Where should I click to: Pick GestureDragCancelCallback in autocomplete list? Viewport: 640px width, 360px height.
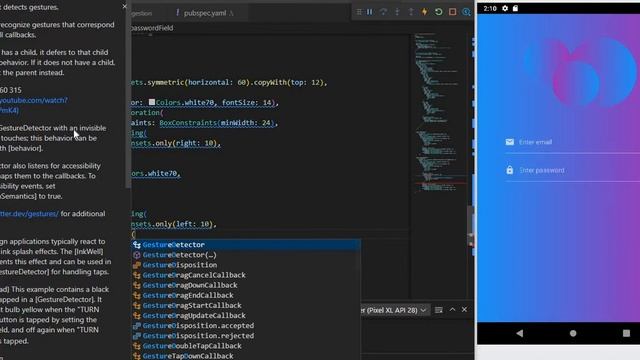[x=246, y=275]
